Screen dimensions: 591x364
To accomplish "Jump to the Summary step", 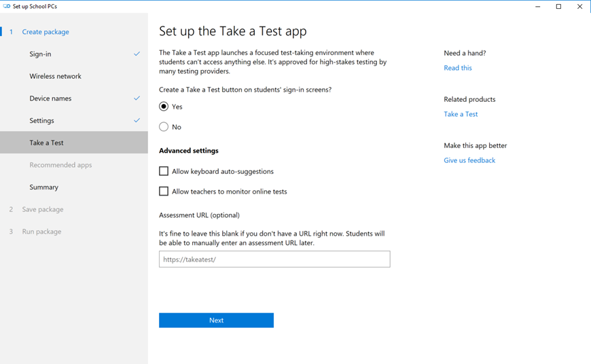I will click(43, 187).
